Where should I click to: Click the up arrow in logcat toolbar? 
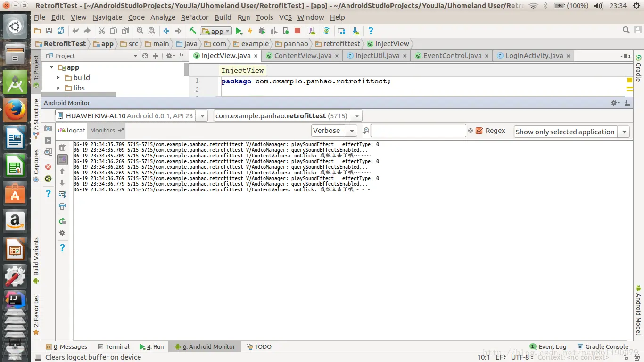(x=62, y=172)
